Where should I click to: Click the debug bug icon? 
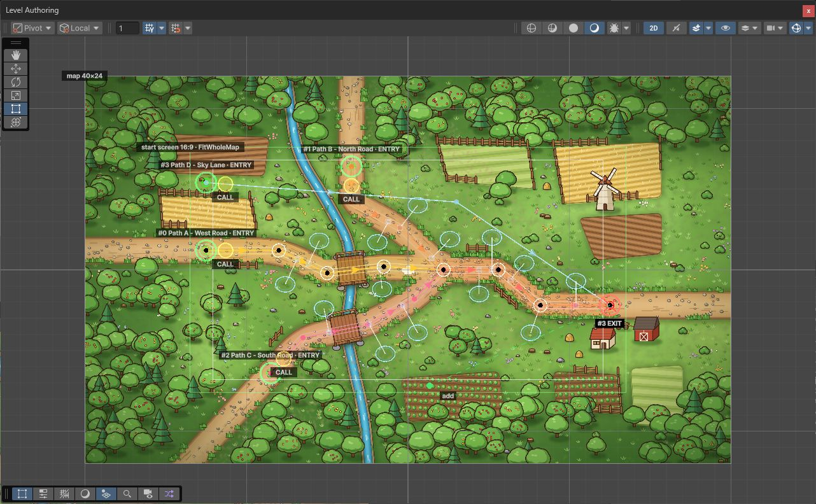click(x=614, y=28)
